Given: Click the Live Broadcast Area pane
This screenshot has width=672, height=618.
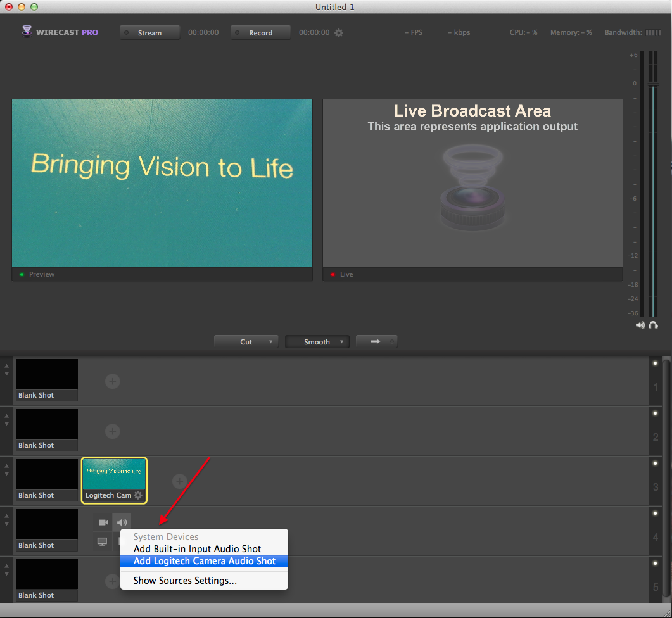Looking at the screenshot, I should click(472, 184).
